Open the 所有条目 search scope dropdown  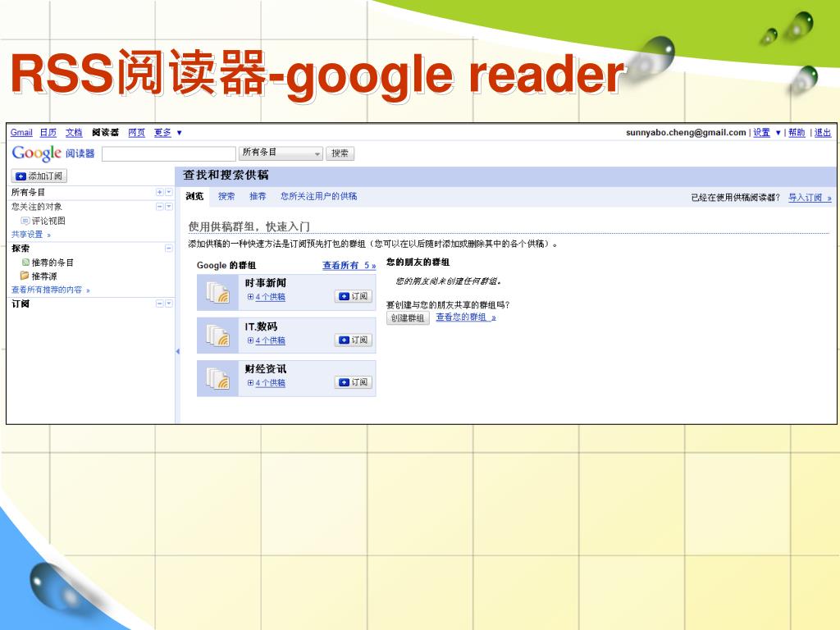(281, 153)
